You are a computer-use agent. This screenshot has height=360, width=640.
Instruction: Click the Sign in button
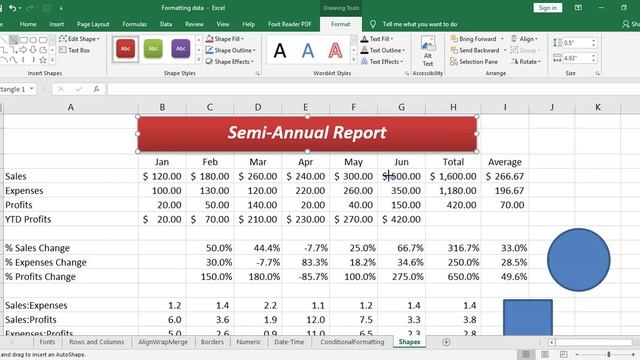pos(547,8)
